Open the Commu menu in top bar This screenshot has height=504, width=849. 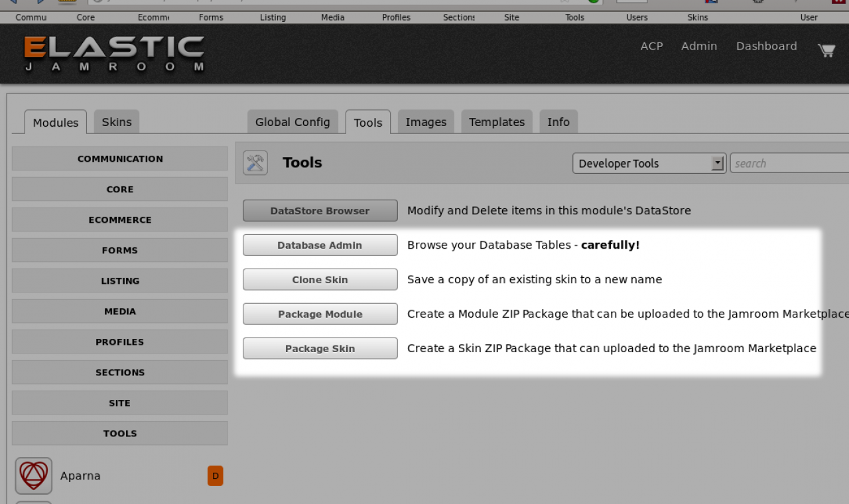coord(31,17)
